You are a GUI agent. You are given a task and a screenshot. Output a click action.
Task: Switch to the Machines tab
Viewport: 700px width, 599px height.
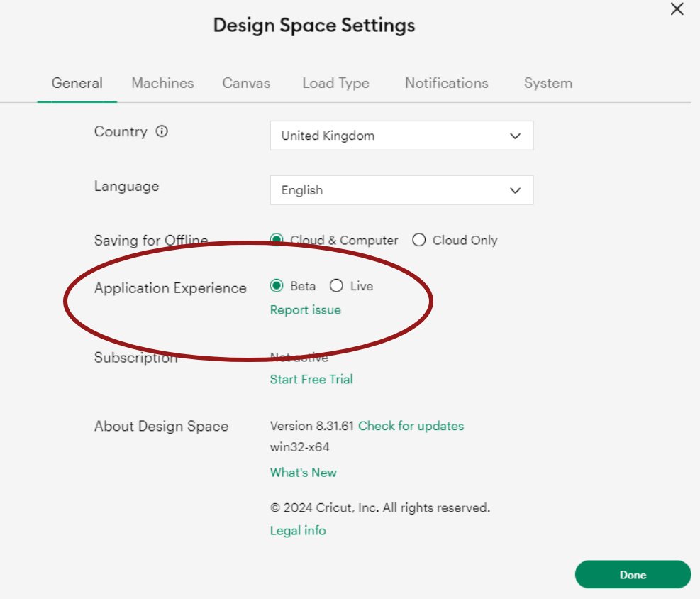(162, 83)
